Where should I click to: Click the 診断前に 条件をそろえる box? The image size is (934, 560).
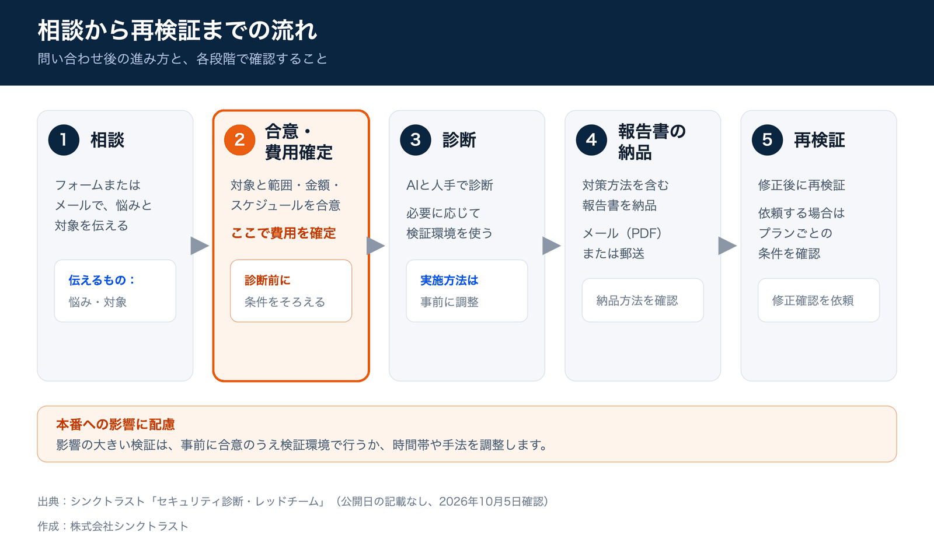291,291
